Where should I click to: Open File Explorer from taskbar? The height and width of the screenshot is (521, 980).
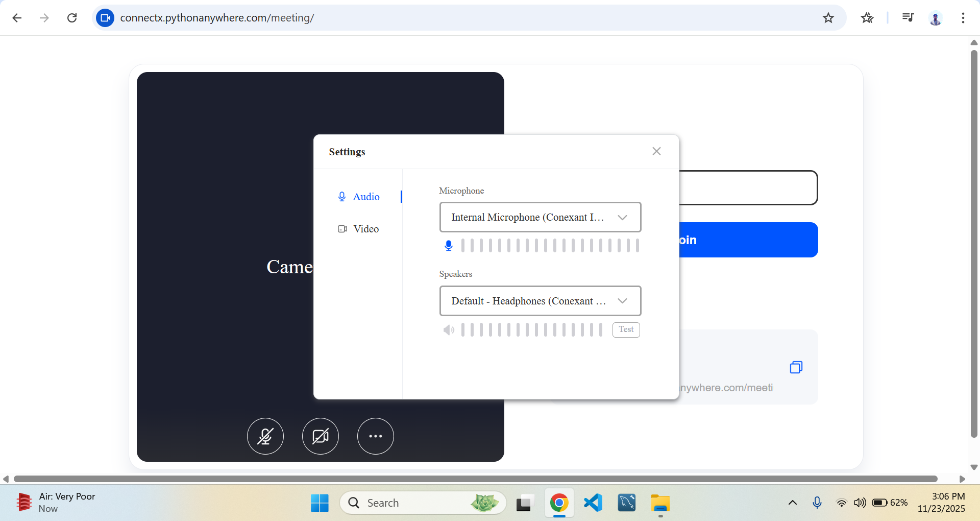(x=660, y=503)
